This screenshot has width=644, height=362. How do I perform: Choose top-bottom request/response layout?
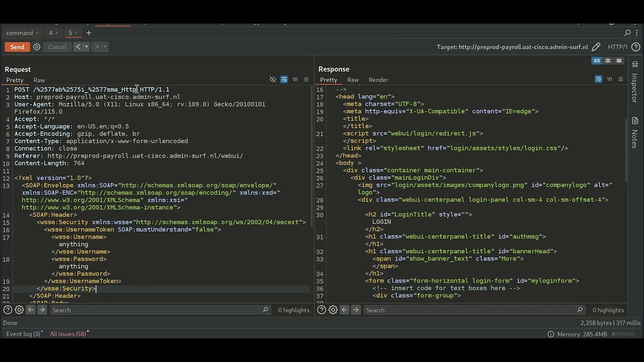click(608, 61)
